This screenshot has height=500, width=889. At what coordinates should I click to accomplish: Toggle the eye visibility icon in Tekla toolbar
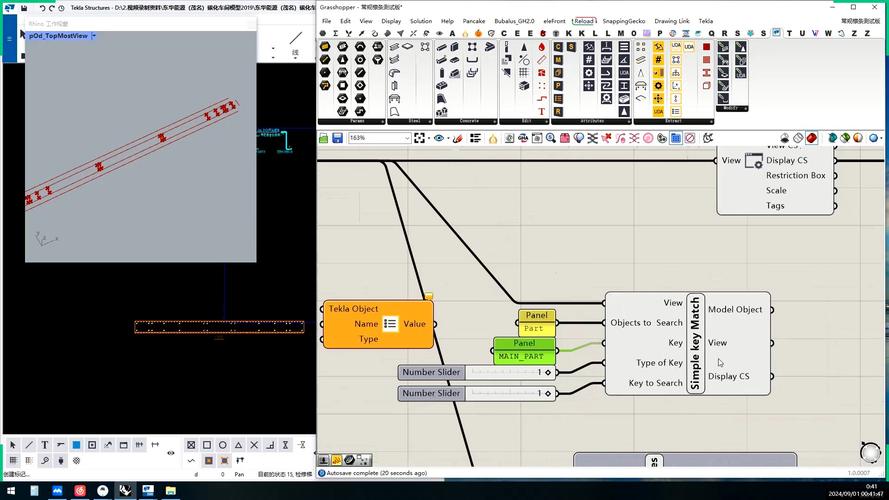pyautogui.click(x=171, y=453)
